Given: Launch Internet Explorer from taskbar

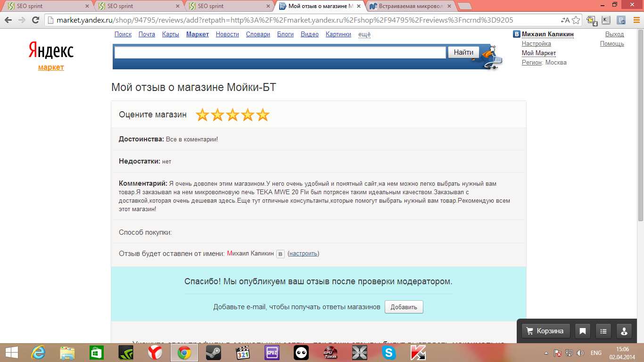Looking at the screenshot, I should click(x=38, y=353).
